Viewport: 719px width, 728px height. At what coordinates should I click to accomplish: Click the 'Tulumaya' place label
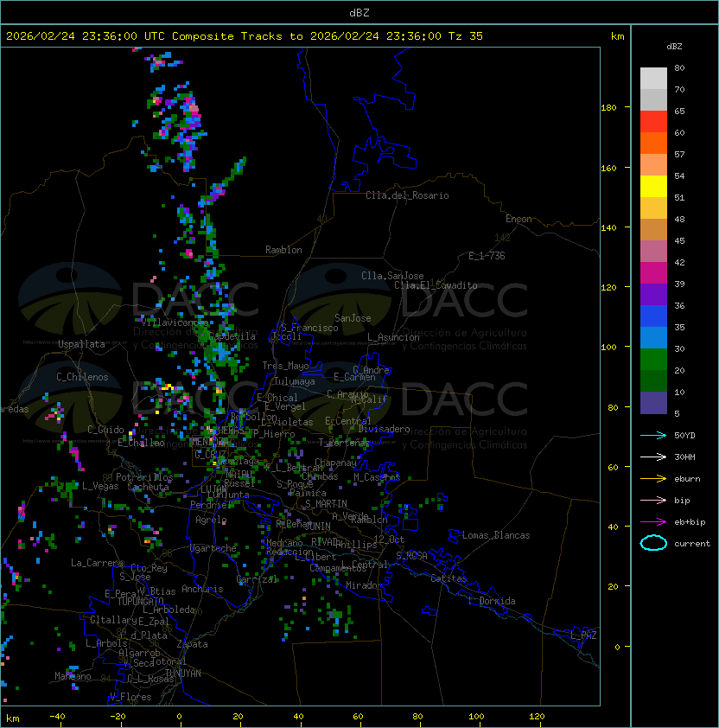295,381
